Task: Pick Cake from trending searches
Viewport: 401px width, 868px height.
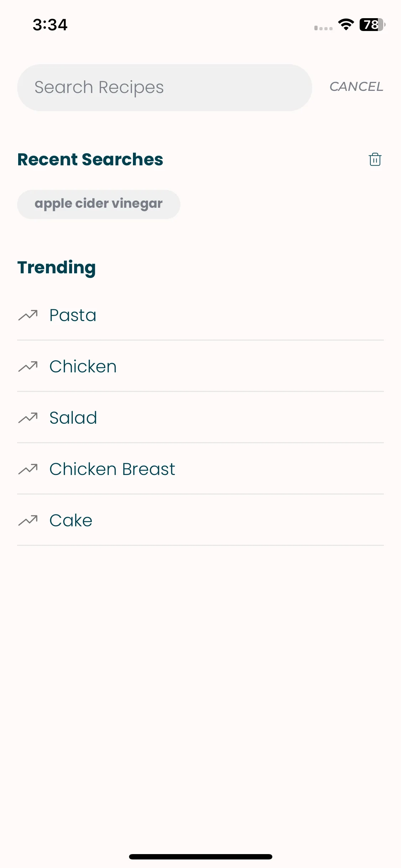Action: (x=200, y=520)
